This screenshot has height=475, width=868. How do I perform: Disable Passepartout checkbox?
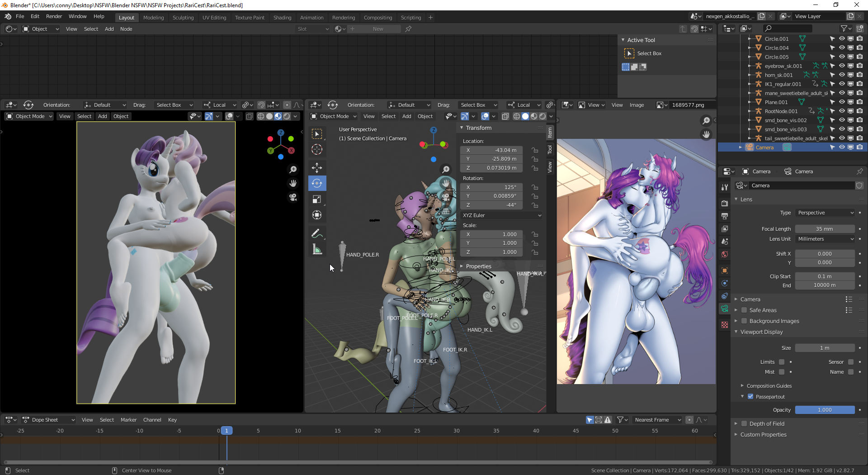pyautogui.click(x=750, y=397)
